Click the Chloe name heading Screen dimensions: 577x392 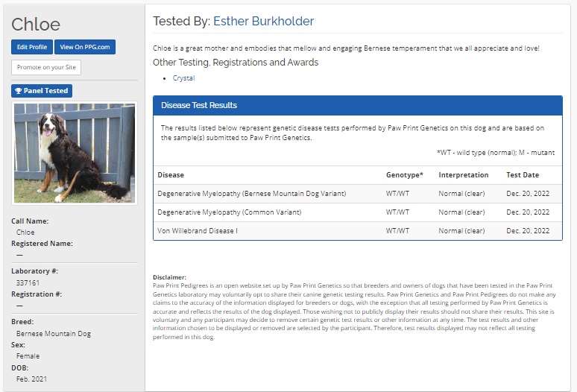(36, 24)
